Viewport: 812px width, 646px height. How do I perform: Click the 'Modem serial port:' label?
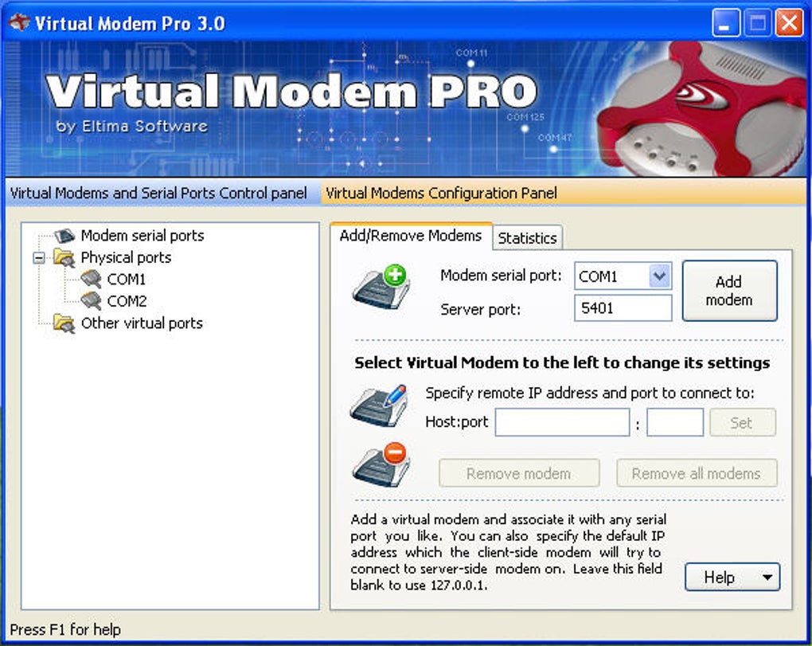[x=501, y=276]
